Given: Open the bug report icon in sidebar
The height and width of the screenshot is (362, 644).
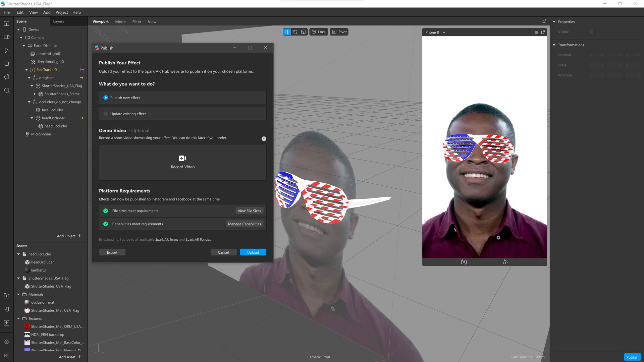Looking at the screenshot, I should tap(6, 342).
